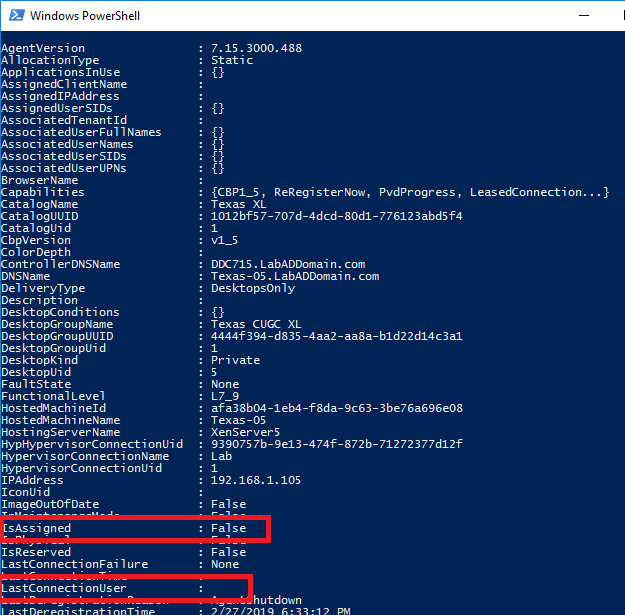625x615 pixels.
Task: Select HostingServerName value XenServer5
Action: pyautogui.click(x=245, y=432)
